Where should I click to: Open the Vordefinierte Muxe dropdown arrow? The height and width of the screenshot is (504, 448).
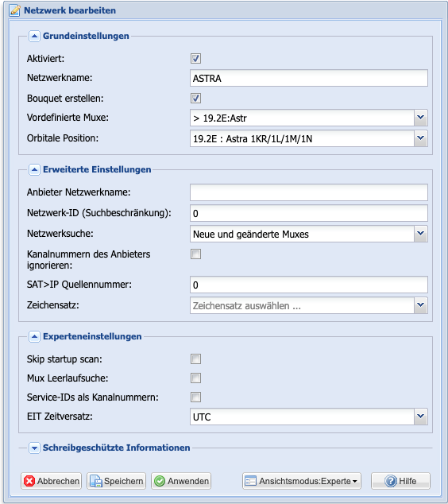421,118
